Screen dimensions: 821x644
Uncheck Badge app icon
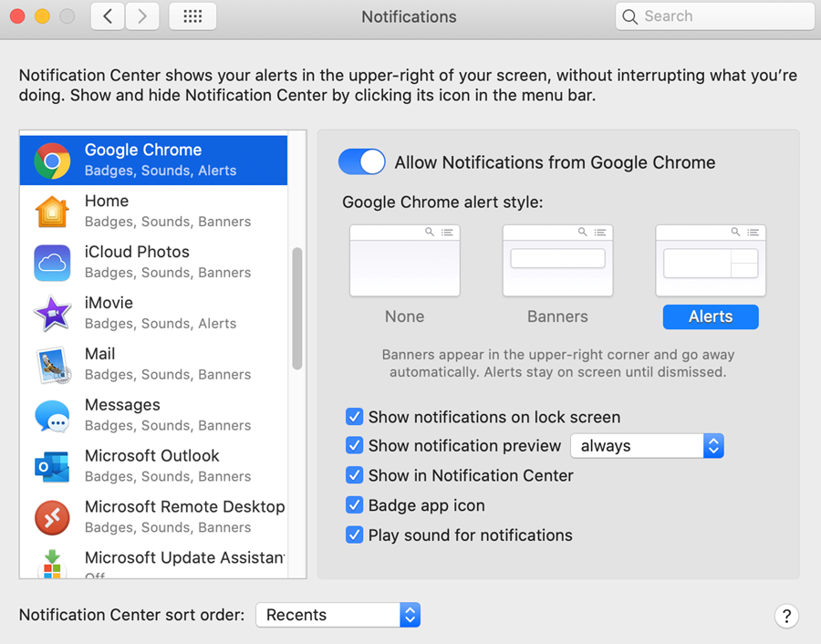[x=355, y=505]
